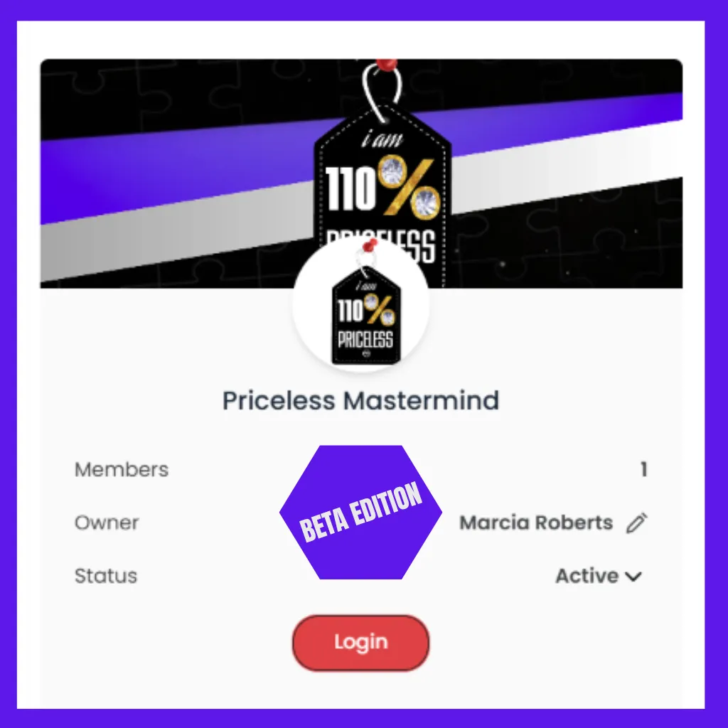Click the purple stripe in the cover banner
Viewport: 728px width, 728px height.
(x=176, y=172)
